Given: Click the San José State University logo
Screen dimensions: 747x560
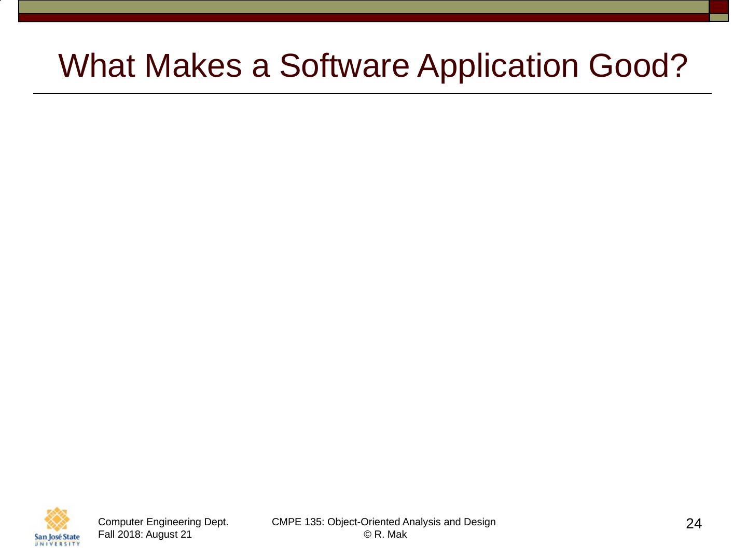Looking at the screenshot, I should 57,526.
